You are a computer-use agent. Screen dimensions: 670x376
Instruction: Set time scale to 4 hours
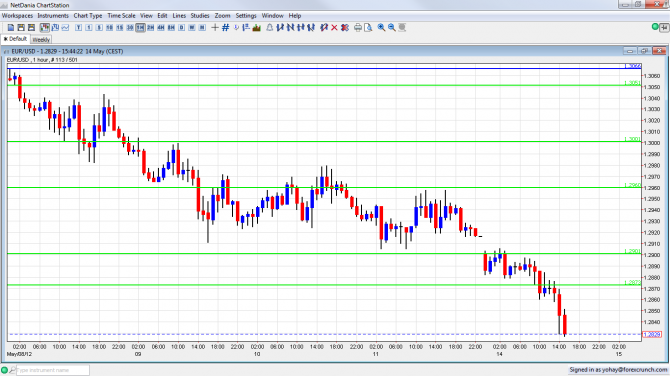point(161,27)
